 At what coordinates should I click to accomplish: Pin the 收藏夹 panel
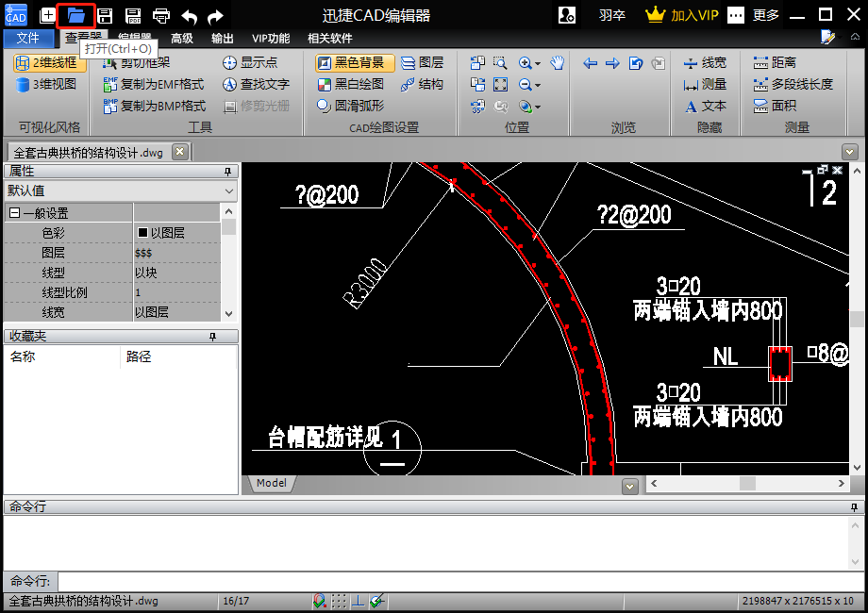[212, 337]
